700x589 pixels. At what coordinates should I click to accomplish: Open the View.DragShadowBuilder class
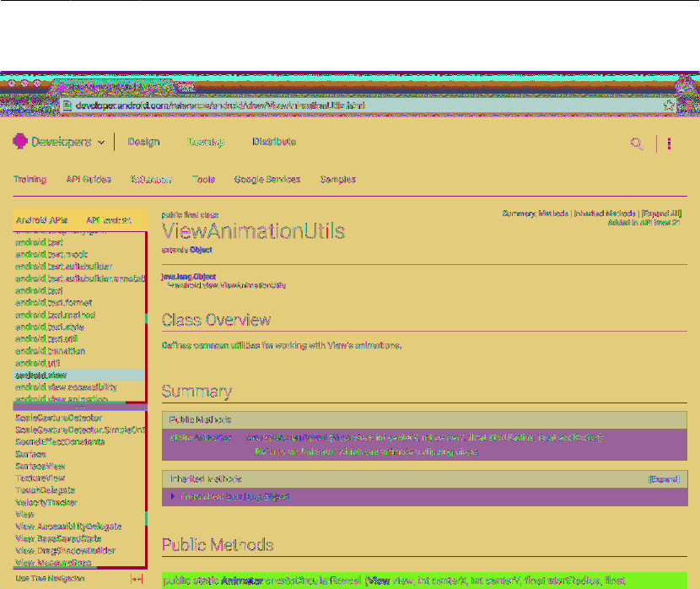pos(65,550)
